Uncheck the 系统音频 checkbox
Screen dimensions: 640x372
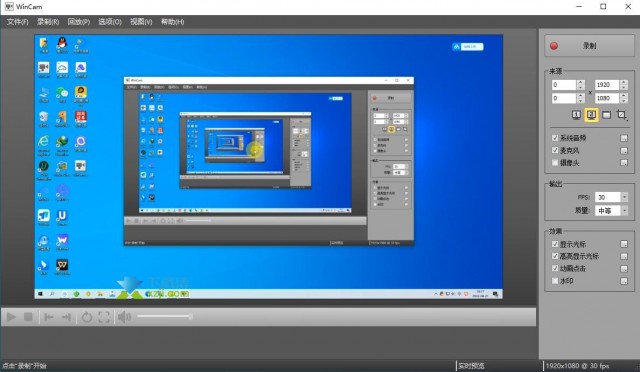(x=555, y=138)
